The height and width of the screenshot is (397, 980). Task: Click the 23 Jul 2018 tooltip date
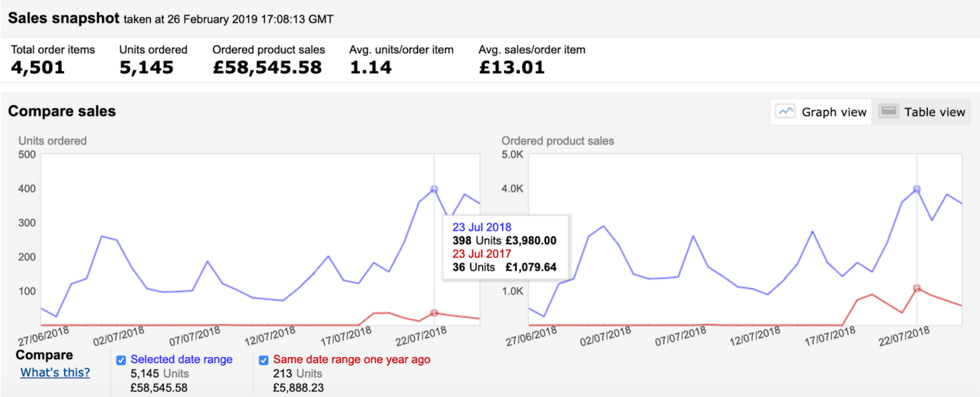click(x=482, y=227)
